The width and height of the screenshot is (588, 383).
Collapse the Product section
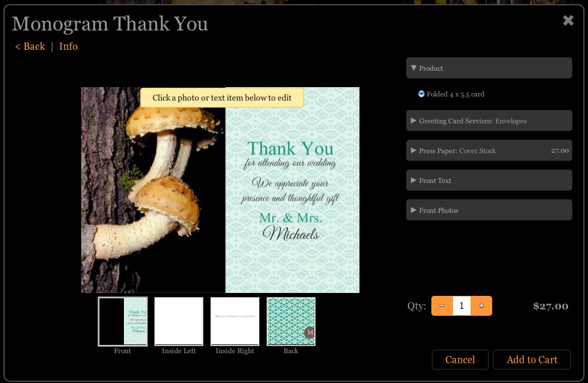click(x=489, y=68)
